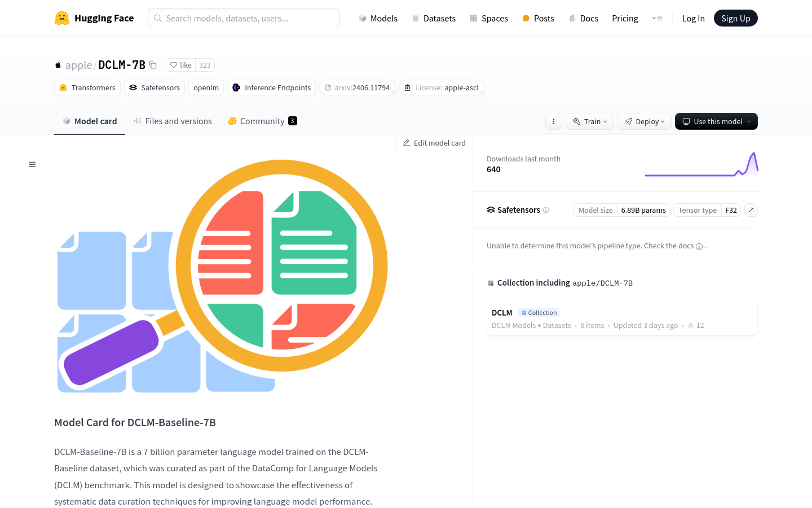Open table of contents hamburger icon

click(x=32, y=164)
